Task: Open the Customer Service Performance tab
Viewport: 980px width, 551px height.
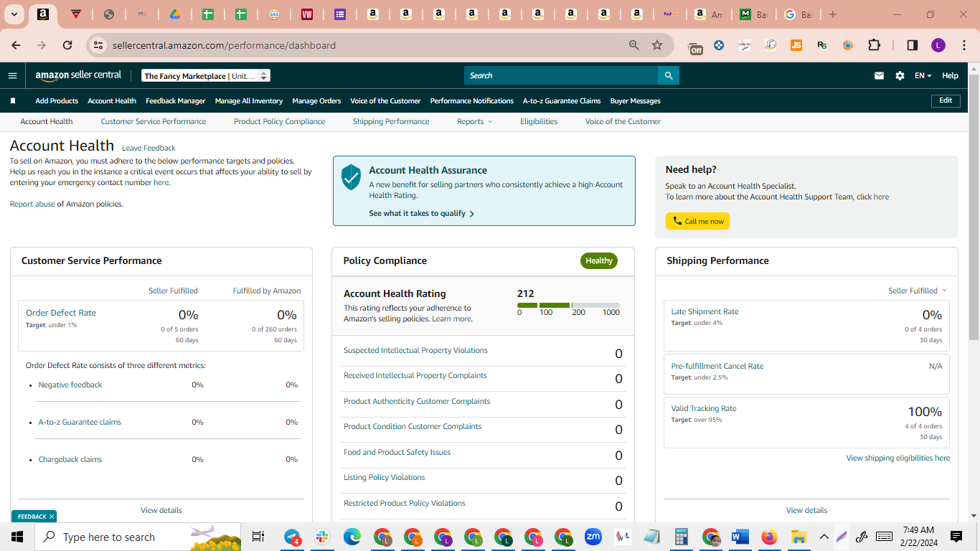Action: [154, 122]
